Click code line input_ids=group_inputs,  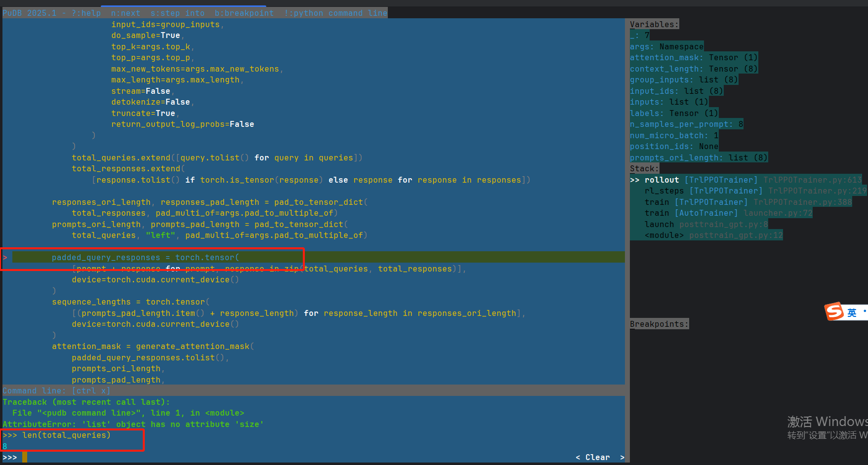click(x=167, y=24)
